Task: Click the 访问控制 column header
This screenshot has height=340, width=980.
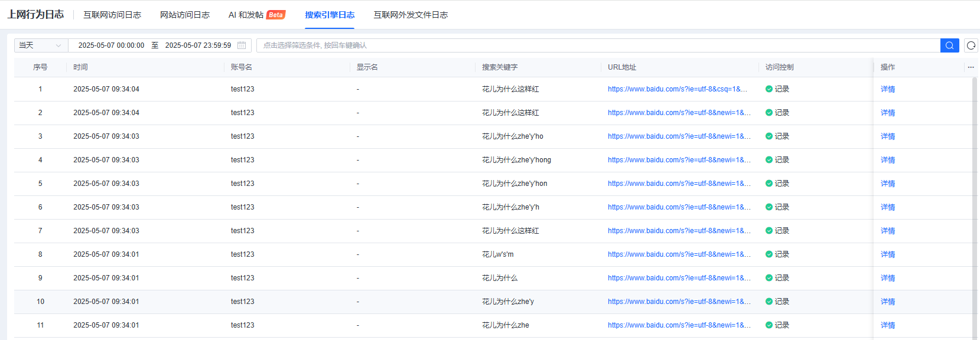Action: pyautogui.click(x=780, y=67)
